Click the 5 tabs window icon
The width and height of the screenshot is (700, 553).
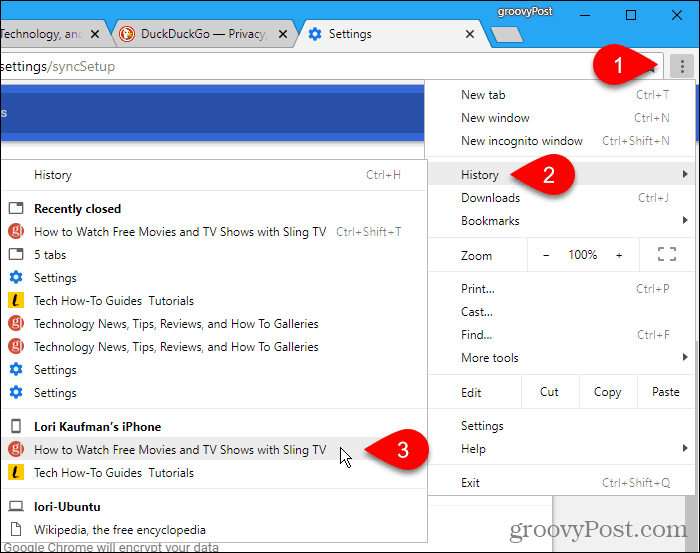(x=16, y=254)
